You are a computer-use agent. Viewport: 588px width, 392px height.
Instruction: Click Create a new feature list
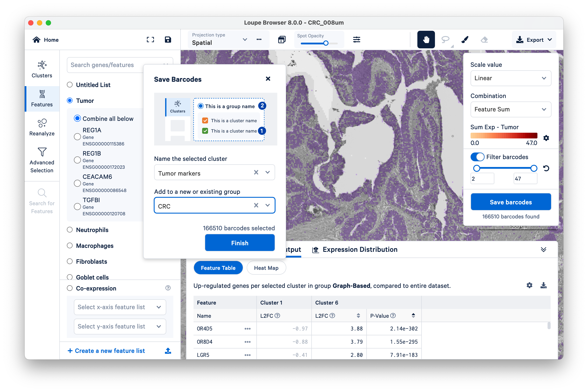pyautogui.click(x=106, y=350)
